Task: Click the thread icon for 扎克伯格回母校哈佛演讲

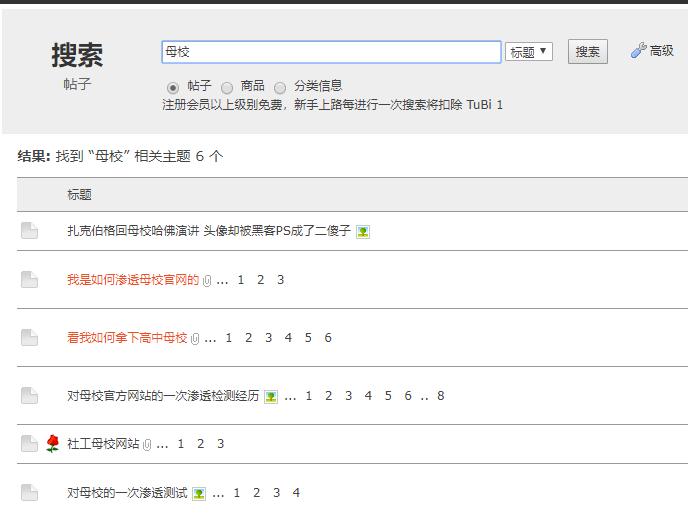Action: (29, 231)
